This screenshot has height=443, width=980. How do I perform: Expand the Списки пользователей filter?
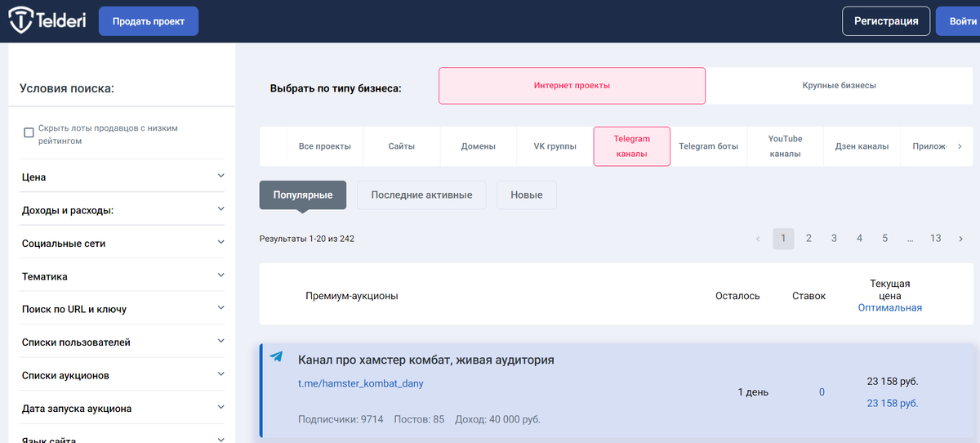click(x=122, y=342)
